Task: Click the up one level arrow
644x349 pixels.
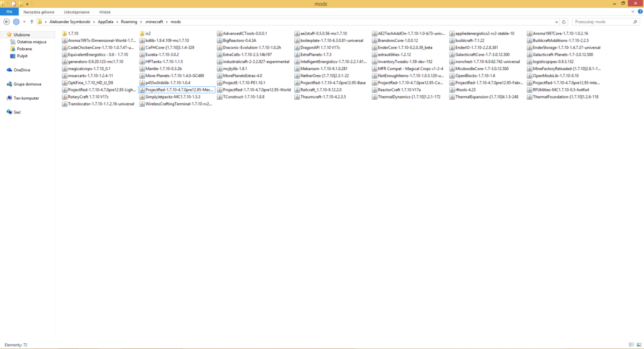Action: click(x=32, y=22)
